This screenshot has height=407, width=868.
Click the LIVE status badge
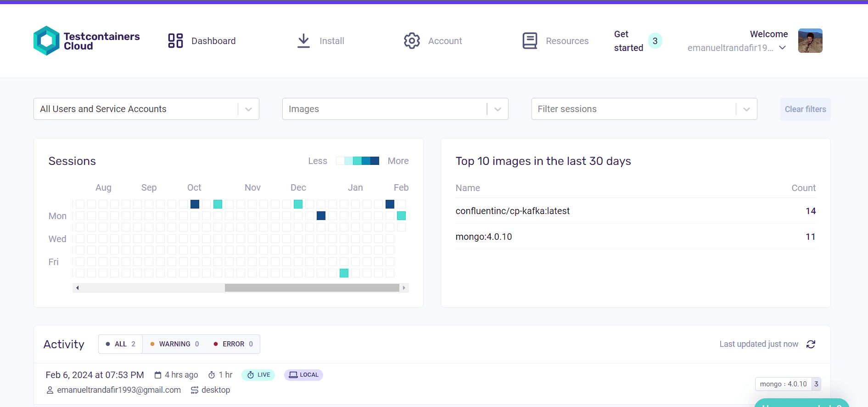click(258, 375)
